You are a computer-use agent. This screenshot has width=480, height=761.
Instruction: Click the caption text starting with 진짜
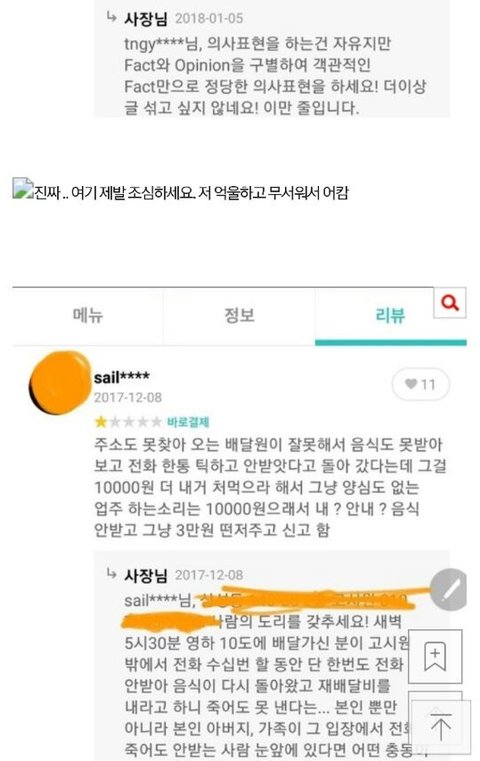click(191, 193)
